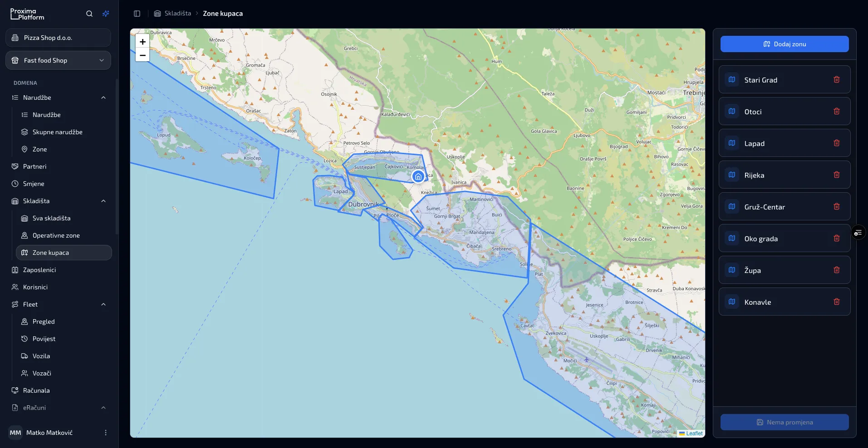This screenshot has width=868, height=448.
Task: Open Skupne narudžbe menu item
Action: (64, 132)
